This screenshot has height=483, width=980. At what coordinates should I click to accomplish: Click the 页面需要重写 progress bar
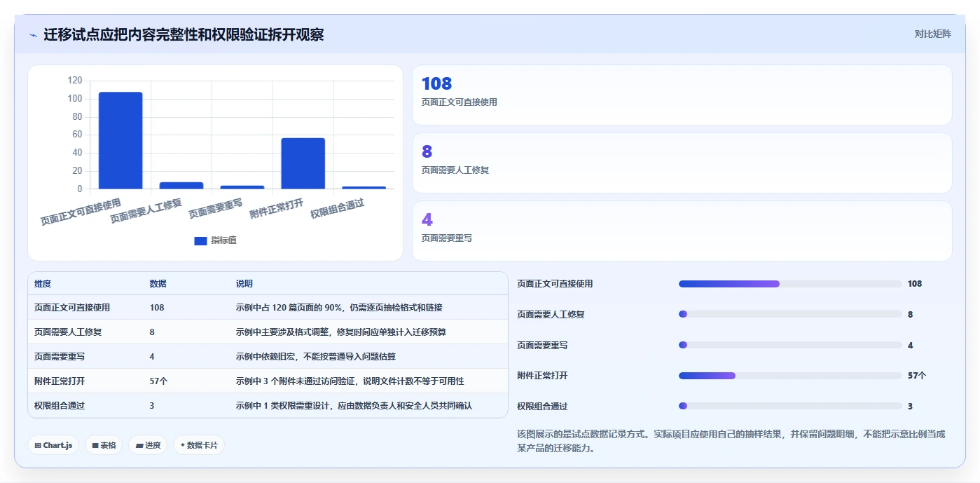pyautogui.click(x=790, y=345)
